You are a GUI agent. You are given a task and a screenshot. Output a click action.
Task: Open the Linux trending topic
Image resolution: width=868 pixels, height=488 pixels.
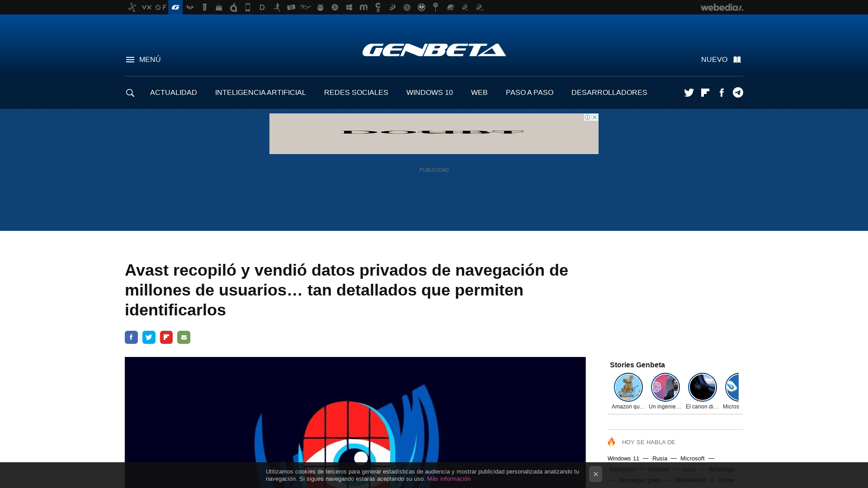click(689, 469)
